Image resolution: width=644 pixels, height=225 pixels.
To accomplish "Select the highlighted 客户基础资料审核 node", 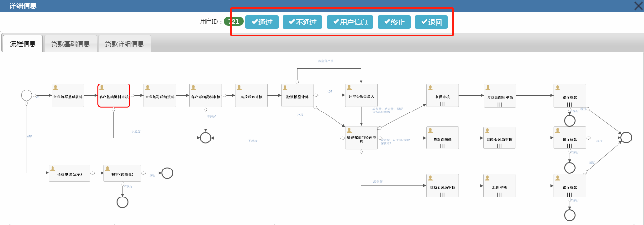I will [114, 95].
